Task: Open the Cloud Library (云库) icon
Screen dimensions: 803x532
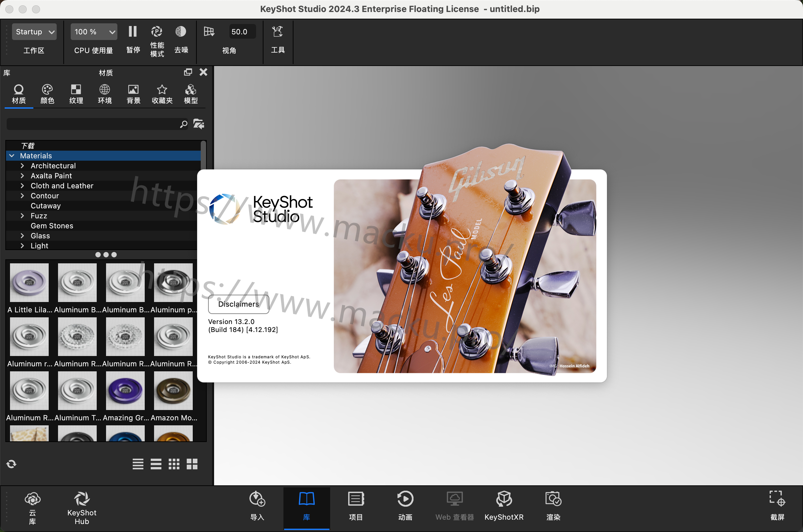Action: [x=33, y=499]
